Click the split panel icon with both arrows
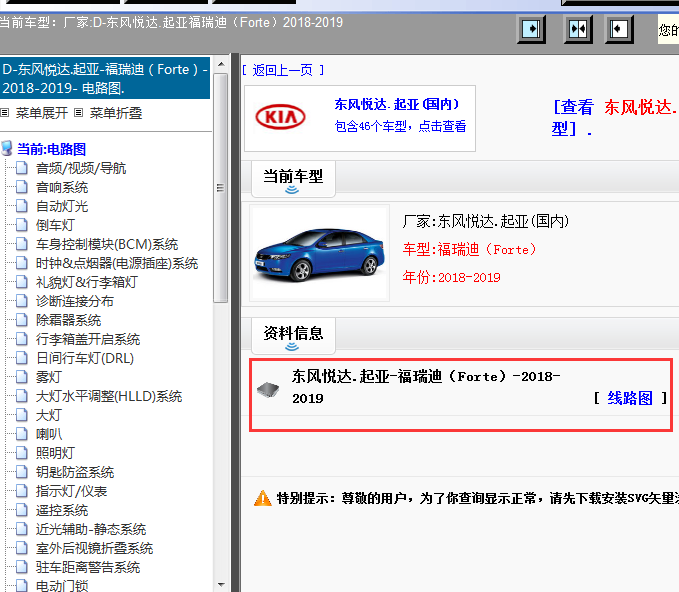 click(578, 29)
